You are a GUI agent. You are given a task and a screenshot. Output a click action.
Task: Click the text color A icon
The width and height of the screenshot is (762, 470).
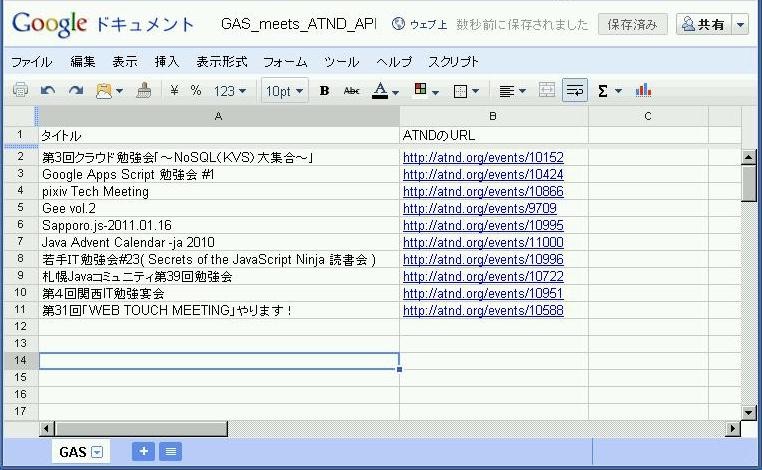pyautogui.click(x=380, y=90)
